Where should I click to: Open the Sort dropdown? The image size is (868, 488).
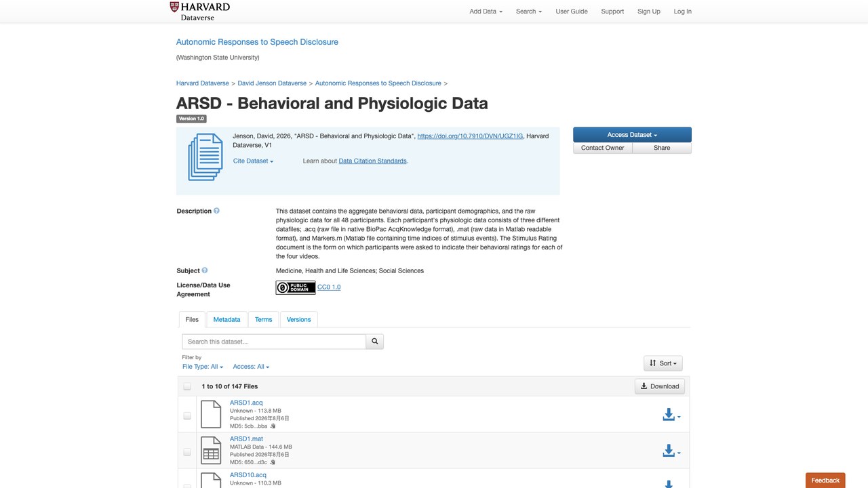pos(663,363)
